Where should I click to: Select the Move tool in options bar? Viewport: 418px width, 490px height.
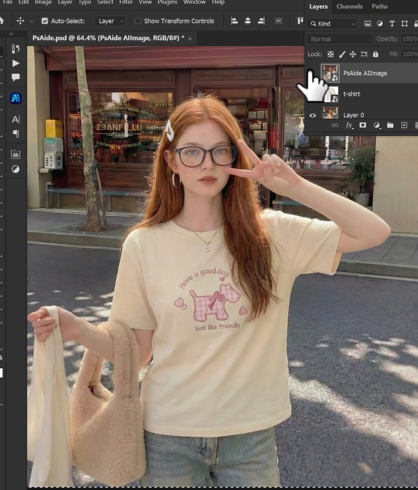pos(20,21)
